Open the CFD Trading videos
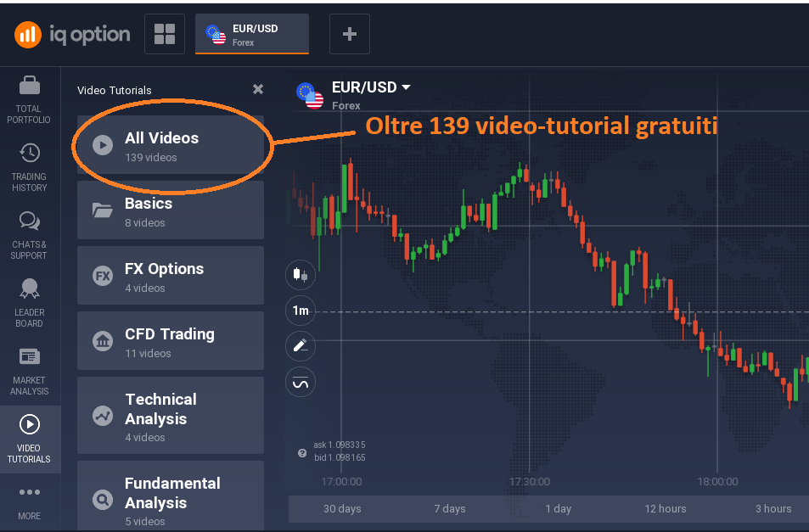 171,341
